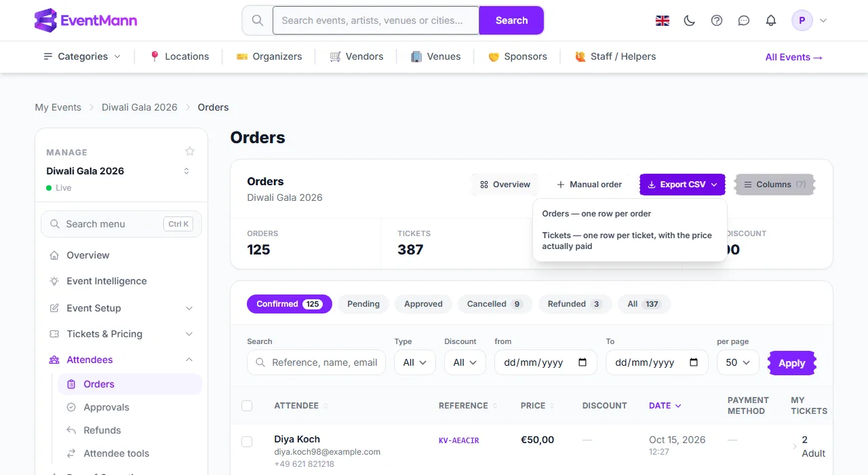Viewport: 868px width, 475px height.
Task: Expand the profile menu chevron
Action: 823,20
